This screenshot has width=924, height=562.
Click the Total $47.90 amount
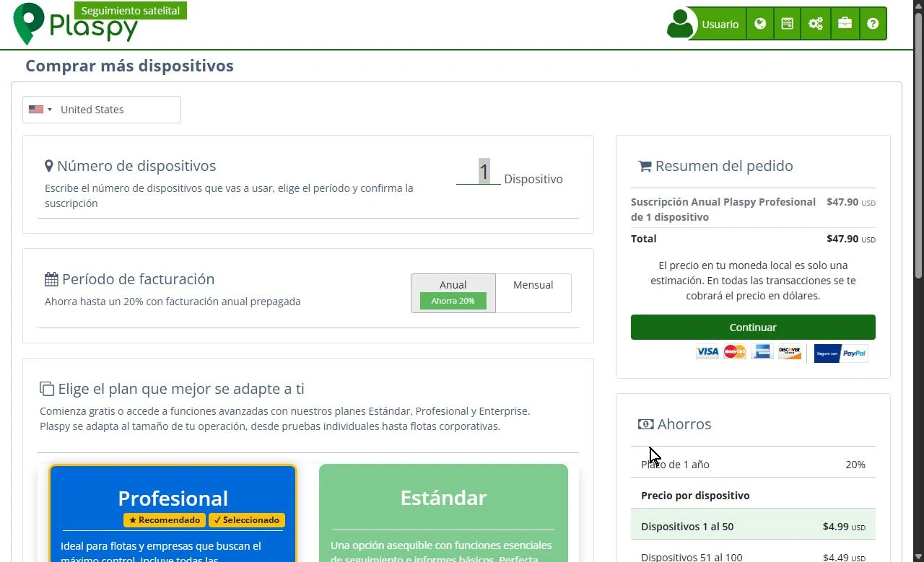tap(850, 239)
